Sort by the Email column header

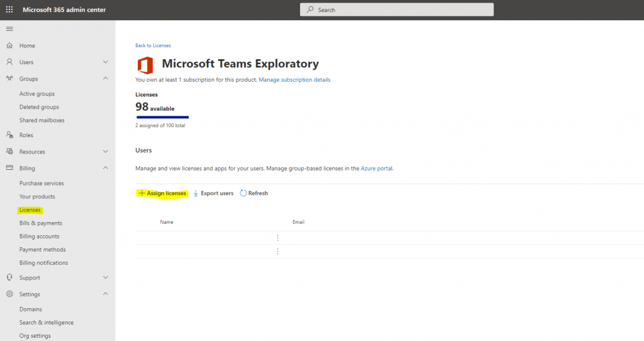(x=299, y=222)
